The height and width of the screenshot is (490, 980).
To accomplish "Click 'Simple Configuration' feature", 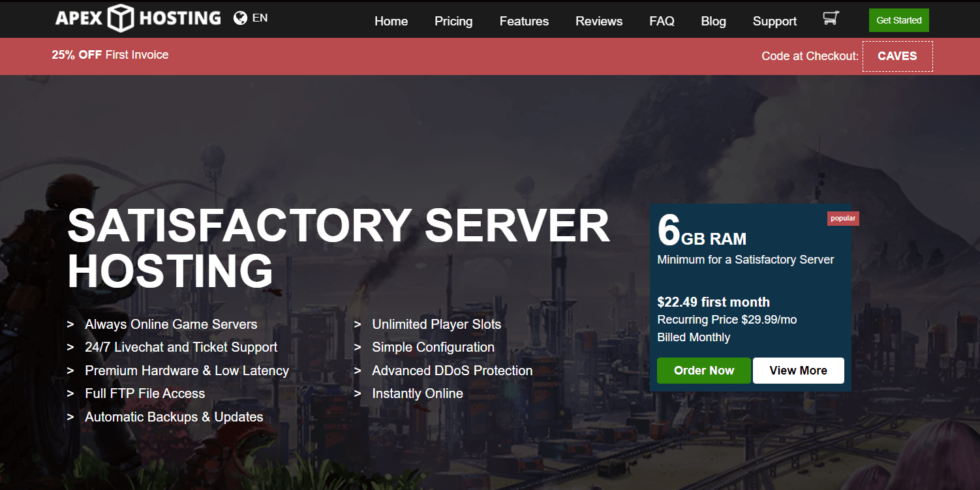I will [x=433, y=347].
